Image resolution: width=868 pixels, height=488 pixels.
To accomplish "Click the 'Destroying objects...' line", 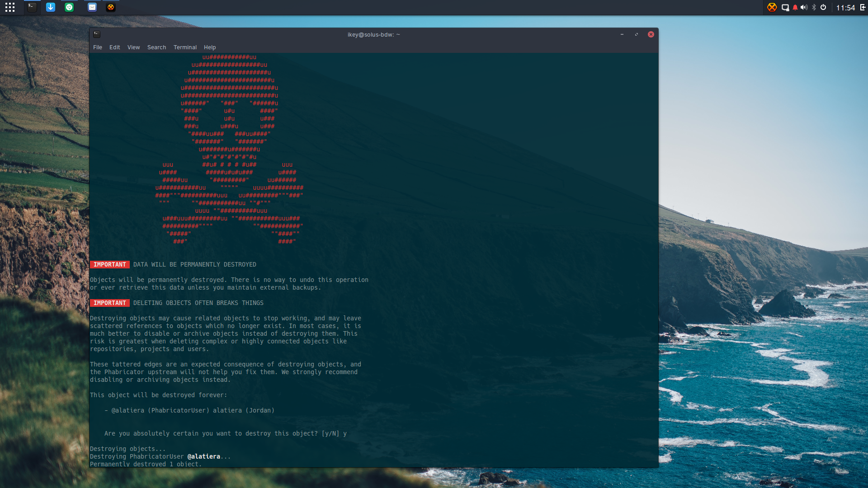I will pos(128,449).
